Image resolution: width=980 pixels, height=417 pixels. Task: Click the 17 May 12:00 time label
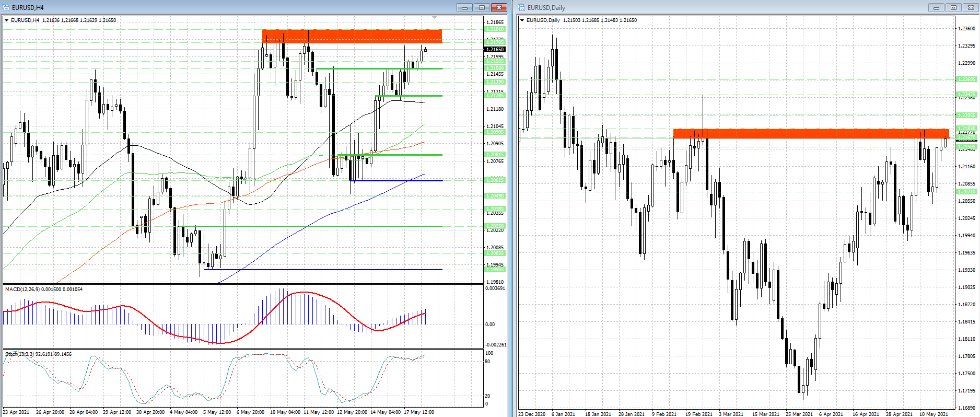coord(419,412)
